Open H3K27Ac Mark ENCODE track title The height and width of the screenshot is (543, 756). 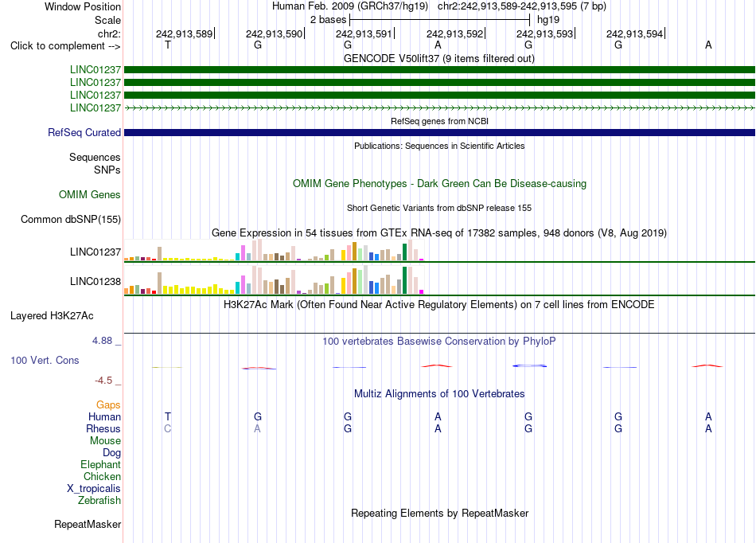[439, 305]
